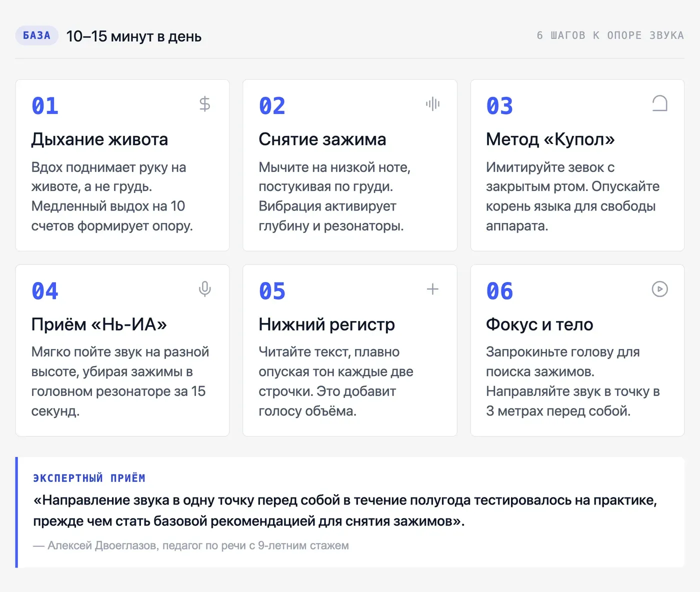Click the description starting 'Мычите на низкой ноте'
Viewport: 700px width, 592px height.
point(334,196)
